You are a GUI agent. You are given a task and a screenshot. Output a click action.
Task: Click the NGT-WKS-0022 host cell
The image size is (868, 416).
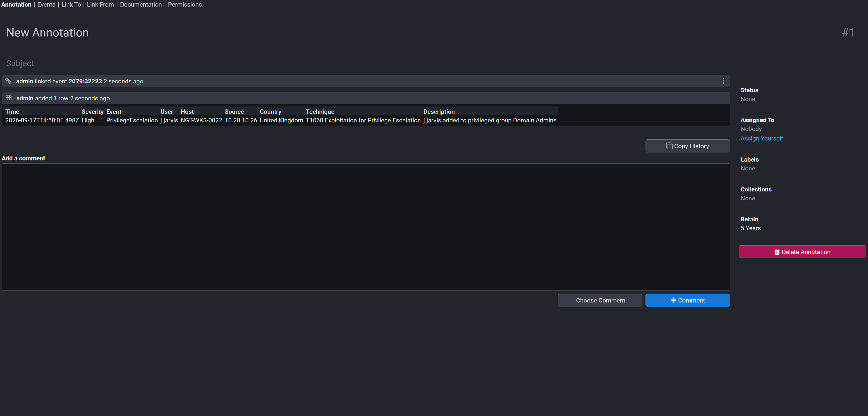(201, 120)
